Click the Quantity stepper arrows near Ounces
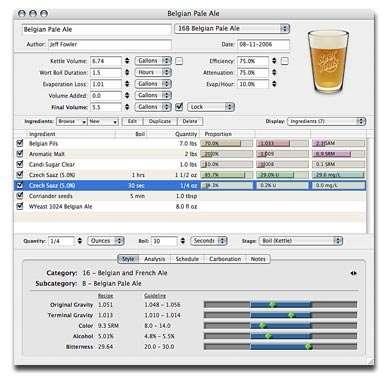 tap(79, 241)
